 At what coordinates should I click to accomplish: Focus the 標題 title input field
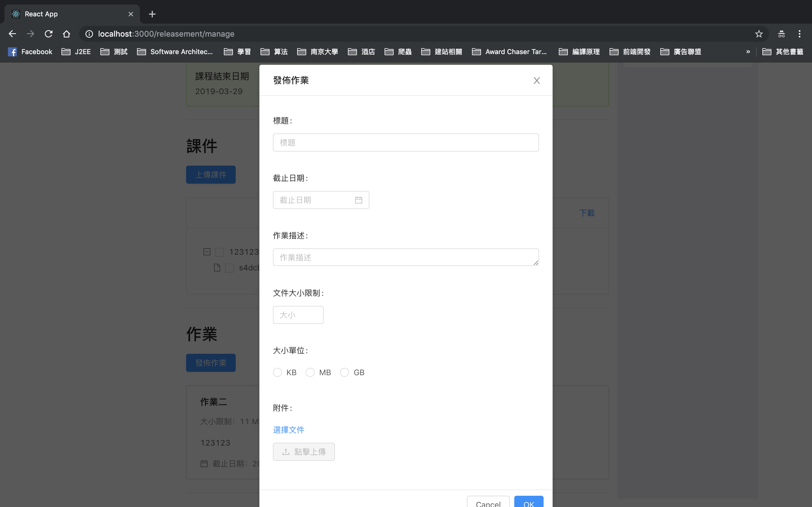[406, 143]
